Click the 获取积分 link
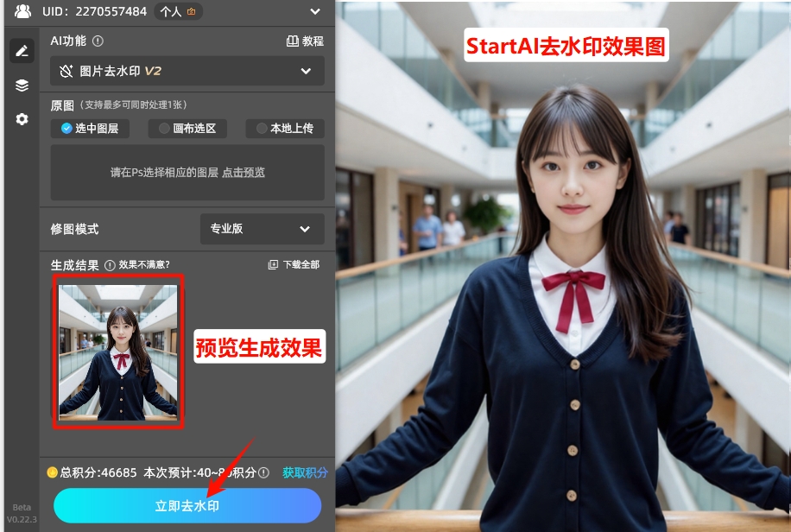This screenshot has width=791, height=532. point(305,472)
